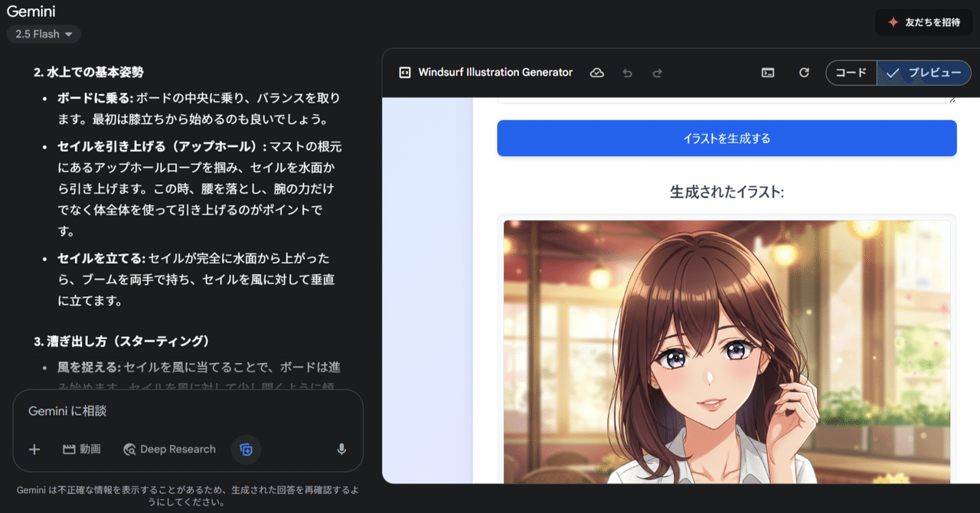Switch the preview toggle to コード view
This screenshot has height=513, width=980.
coord(851,73)
